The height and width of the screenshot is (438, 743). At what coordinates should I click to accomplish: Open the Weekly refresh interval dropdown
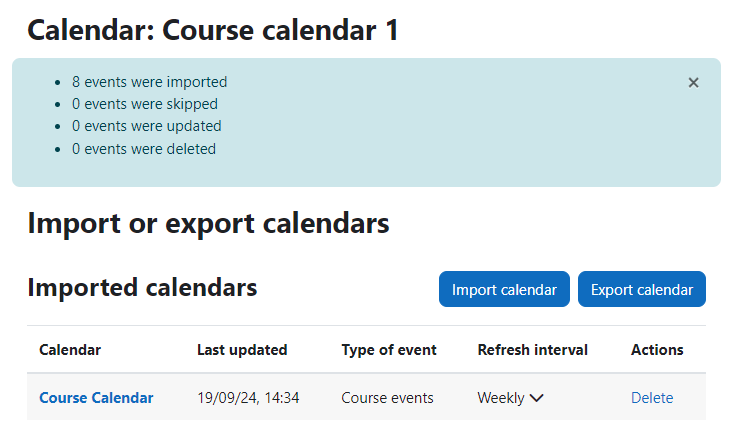pos(510,398)
